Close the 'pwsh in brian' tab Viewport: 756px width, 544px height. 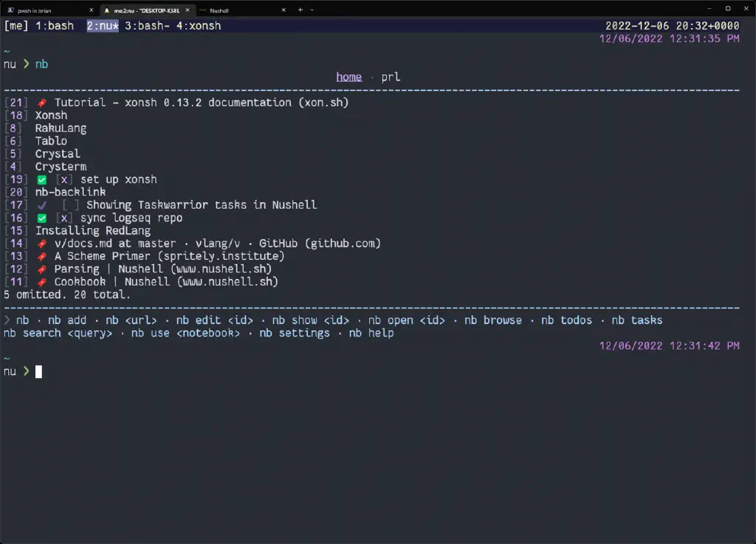[x=91, y=10]
